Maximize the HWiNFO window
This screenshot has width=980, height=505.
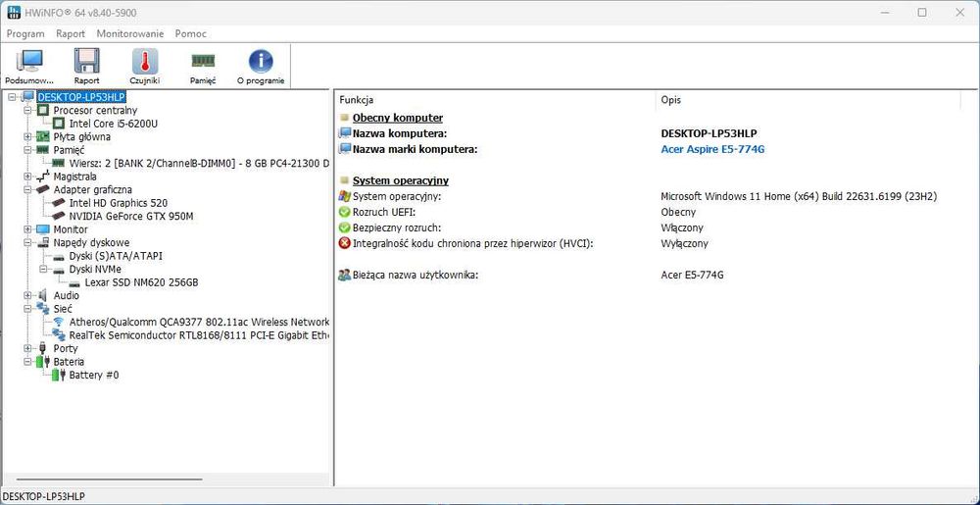922,13
